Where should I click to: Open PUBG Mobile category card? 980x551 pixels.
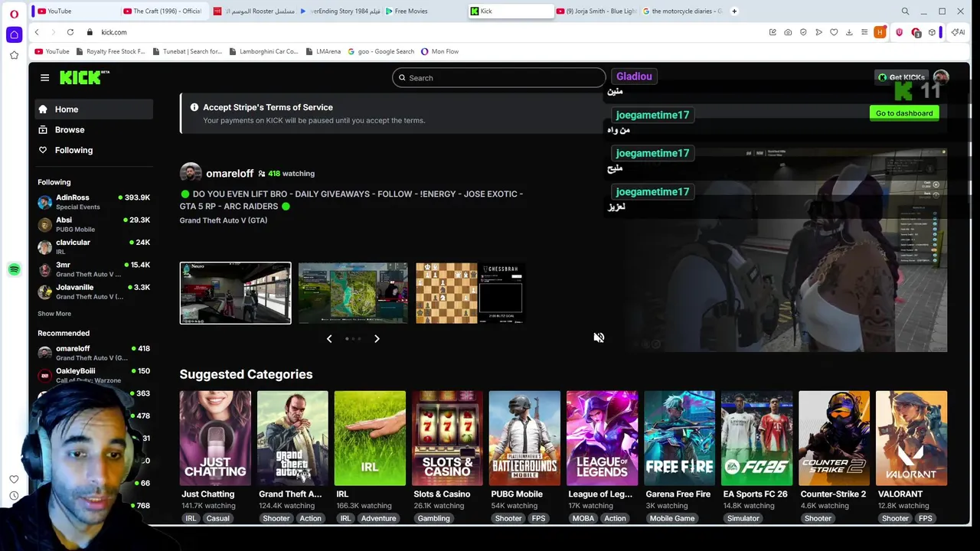(524, 439)
